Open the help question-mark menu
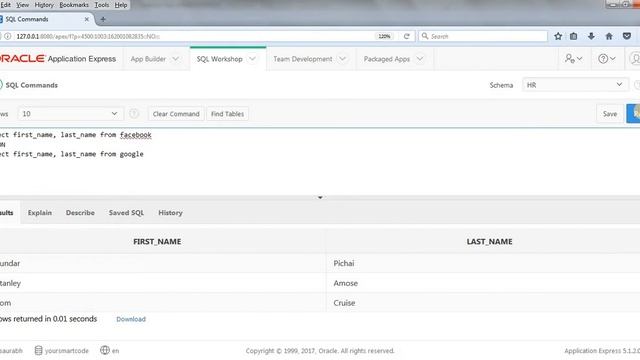640x360 pixels. 607,59
